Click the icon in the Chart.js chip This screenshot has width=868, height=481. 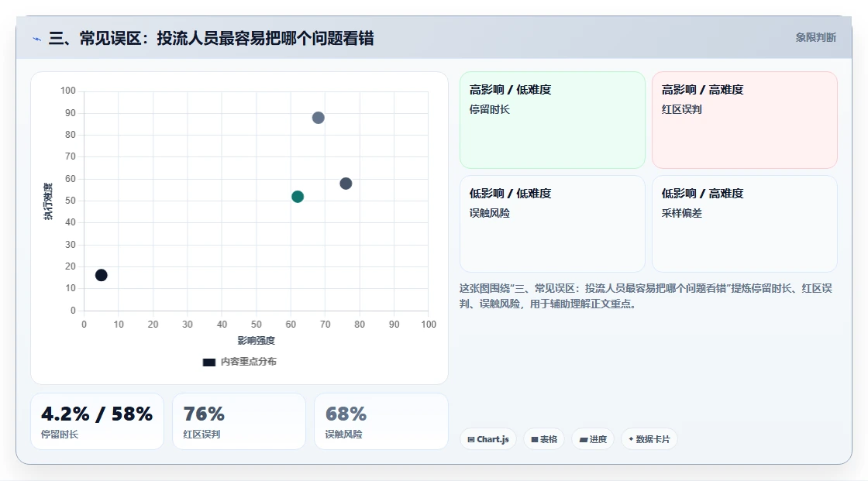[471, 439]
